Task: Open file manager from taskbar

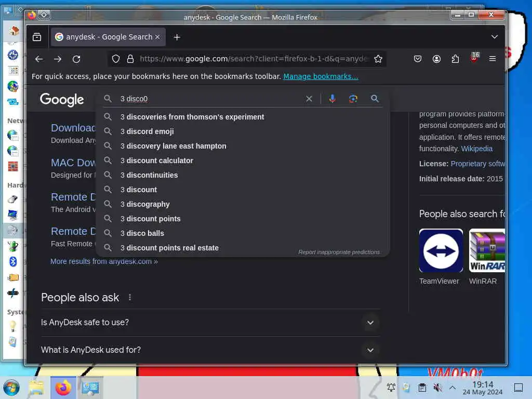Action: (36, 388)
